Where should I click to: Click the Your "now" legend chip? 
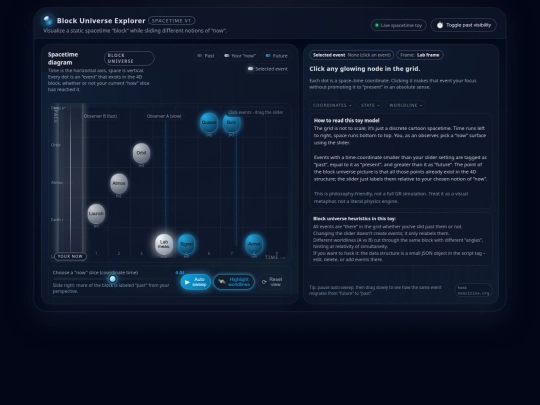tap(240, 56)
